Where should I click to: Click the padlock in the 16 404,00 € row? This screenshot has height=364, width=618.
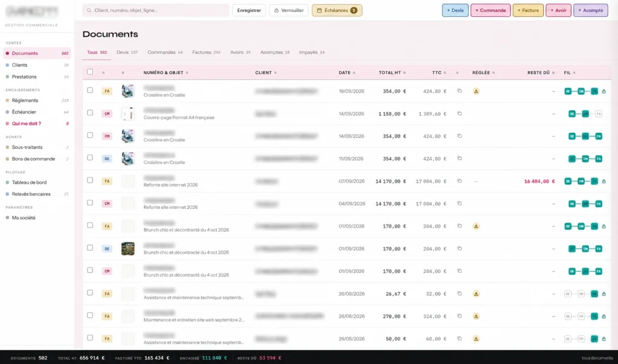[604, 182]
